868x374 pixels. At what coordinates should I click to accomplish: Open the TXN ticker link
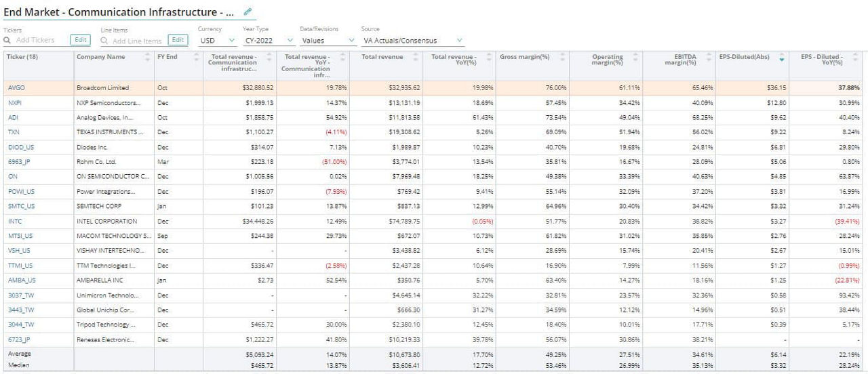(14, 132)
